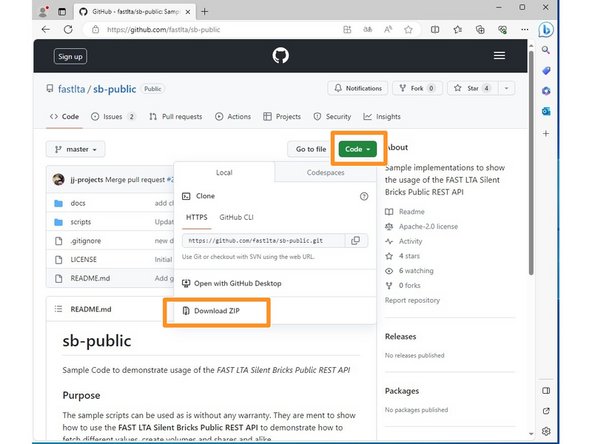The height and width of the screenshot is (444, 592).
Task: Click the clone URL text field
Action: 264,240
